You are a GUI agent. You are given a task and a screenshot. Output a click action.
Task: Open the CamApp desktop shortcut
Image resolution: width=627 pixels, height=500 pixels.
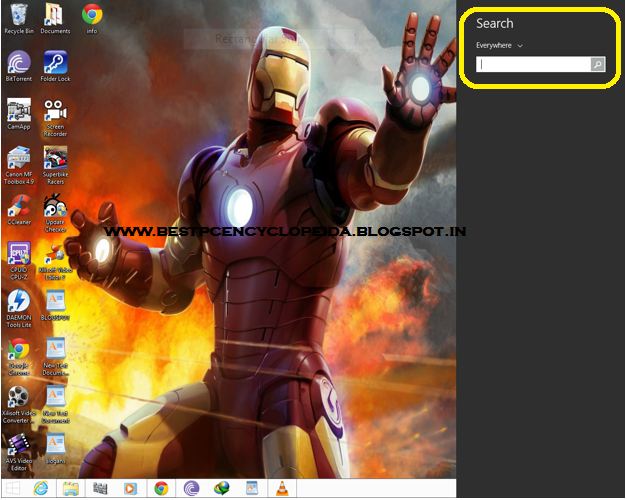pos(19,114)
